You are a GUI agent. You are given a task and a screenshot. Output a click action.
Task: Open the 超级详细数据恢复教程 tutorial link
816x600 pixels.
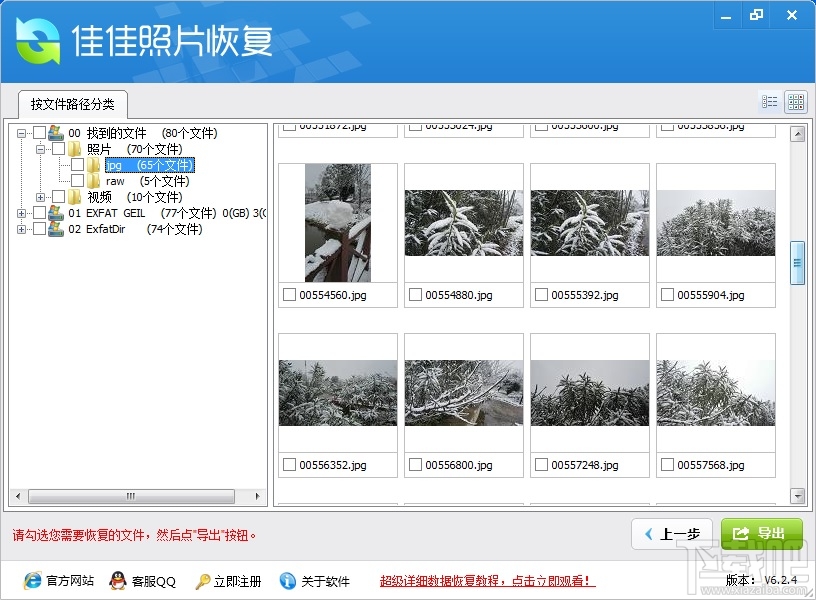[x=488, y=581]
